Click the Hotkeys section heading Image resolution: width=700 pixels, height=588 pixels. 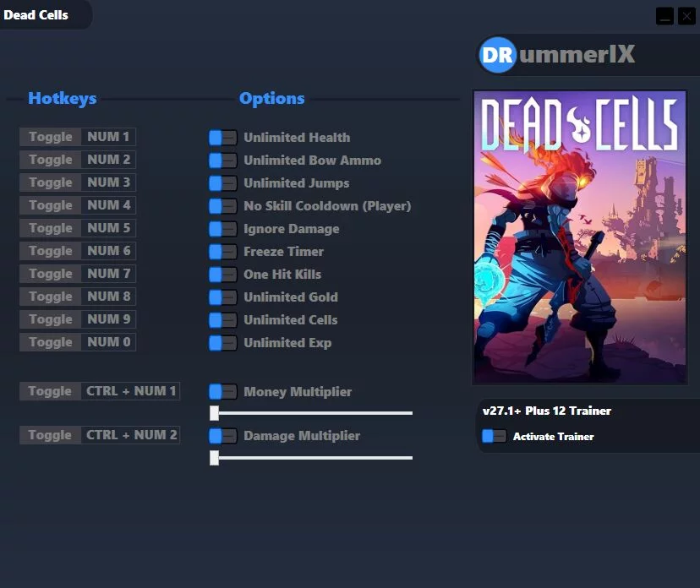62,98
